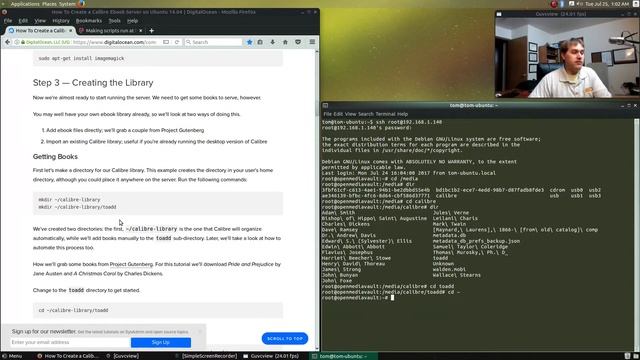Screen dimensions: 640x360
Task: Show site info icon beside padlock
Action: (17, 42)
